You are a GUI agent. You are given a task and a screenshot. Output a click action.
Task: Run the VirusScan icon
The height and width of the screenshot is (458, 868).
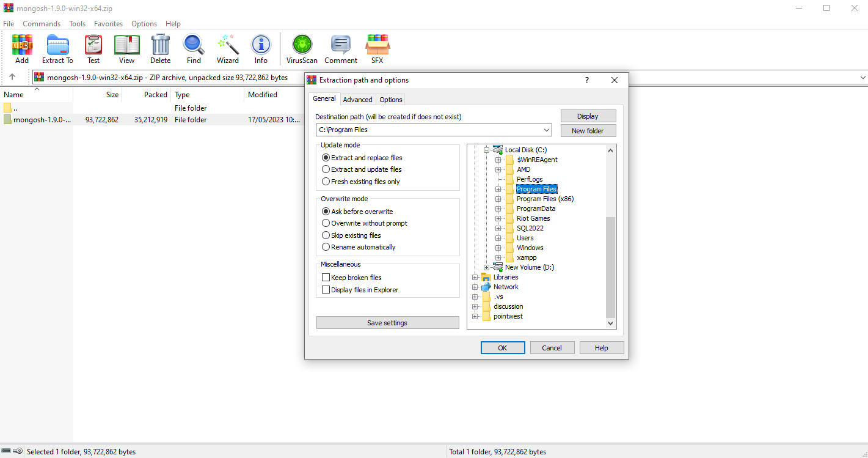302,45
